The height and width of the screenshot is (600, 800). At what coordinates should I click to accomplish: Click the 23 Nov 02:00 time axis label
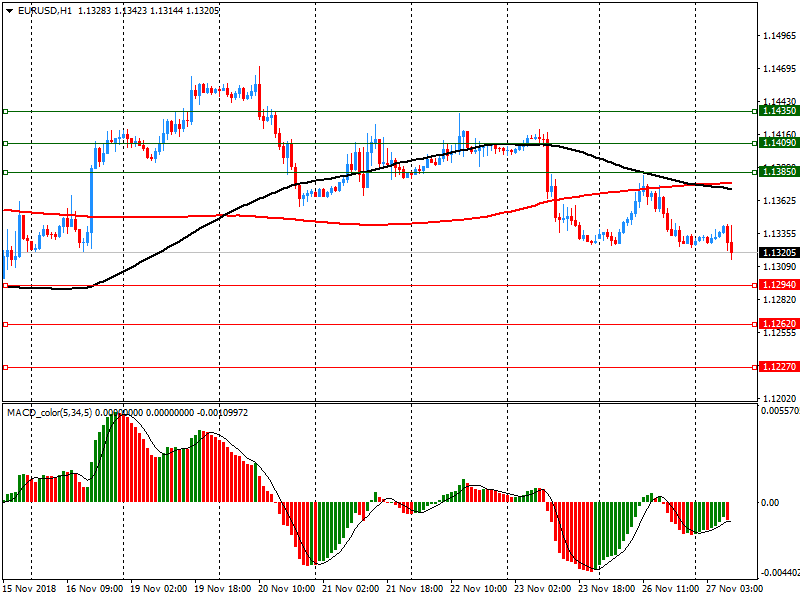(x=542, y=589)
